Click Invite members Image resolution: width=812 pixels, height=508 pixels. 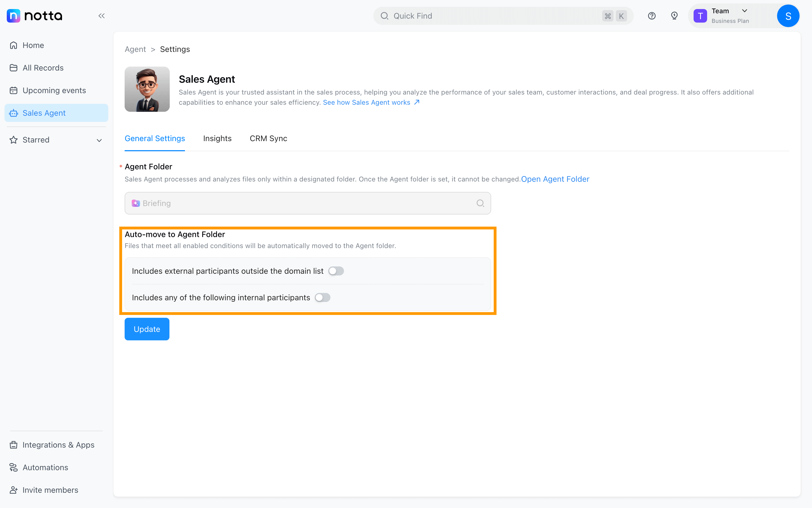point(56,490)
